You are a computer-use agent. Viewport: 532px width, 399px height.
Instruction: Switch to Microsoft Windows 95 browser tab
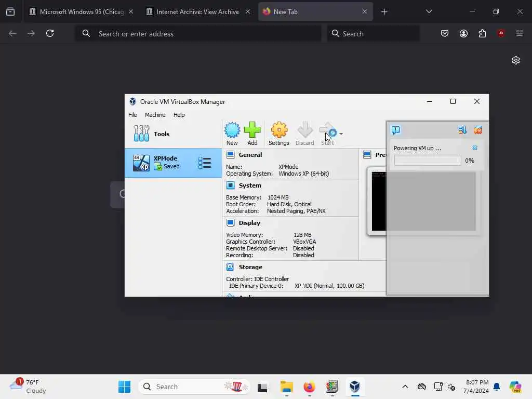(81, 11)
